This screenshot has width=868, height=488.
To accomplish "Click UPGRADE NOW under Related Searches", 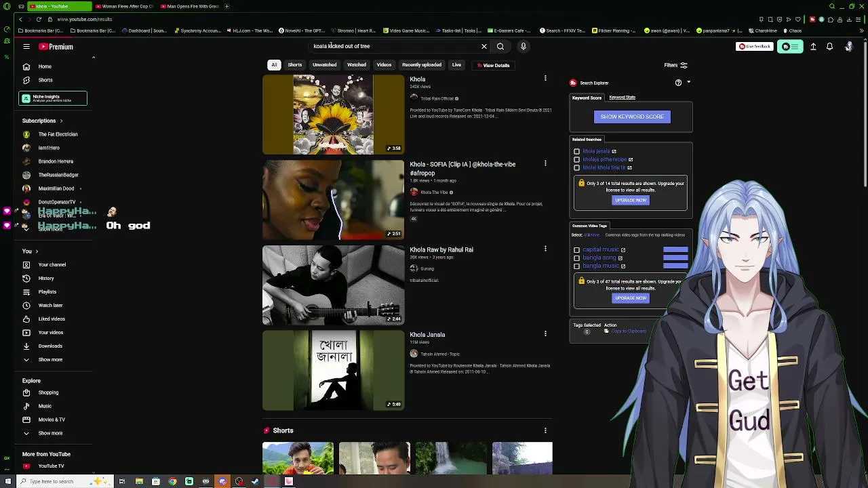I will pyautogui.click(x=631, y=200).
